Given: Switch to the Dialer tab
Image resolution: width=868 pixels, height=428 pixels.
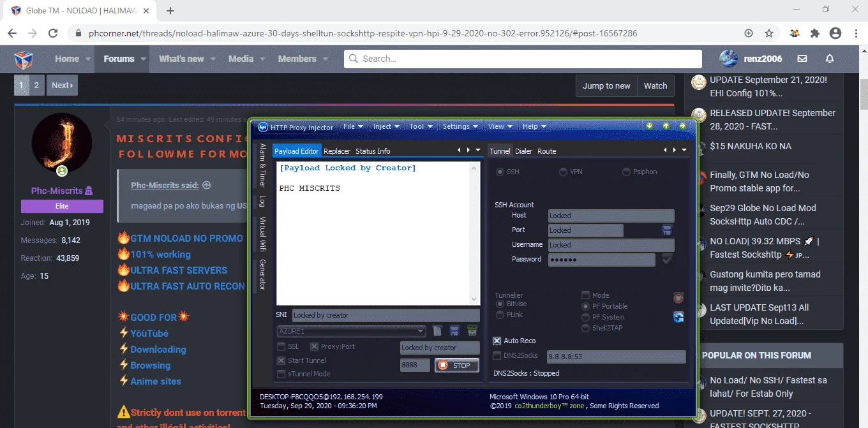Looking at the screenshot, I should coord(523,151).
